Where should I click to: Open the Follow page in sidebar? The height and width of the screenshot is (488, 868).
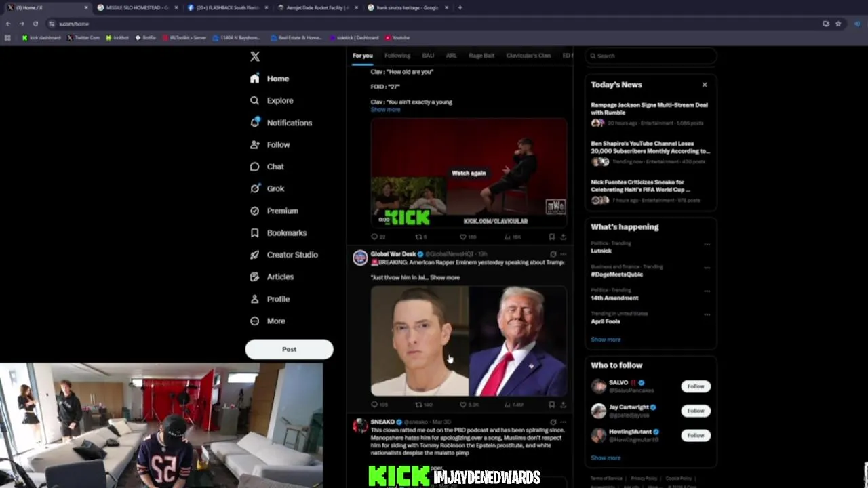[x=270, y=144]
